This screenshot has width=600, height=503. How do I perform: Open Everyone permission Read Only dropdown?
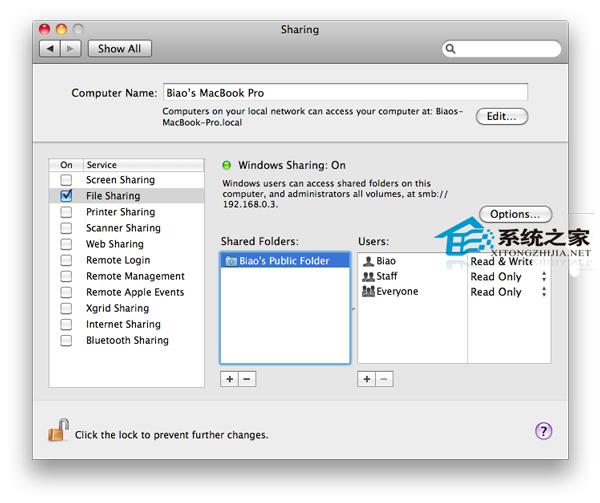tap(509, 292)
